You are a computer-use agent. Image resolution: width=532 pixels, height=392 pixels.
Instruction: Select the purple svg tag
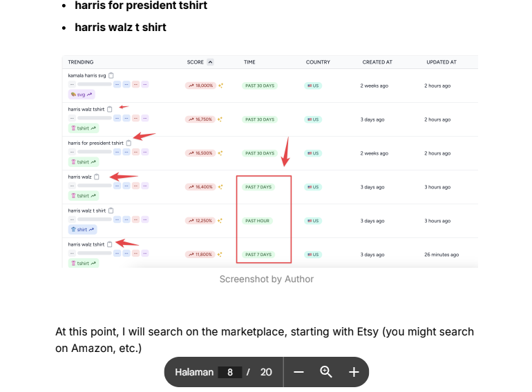82,95
